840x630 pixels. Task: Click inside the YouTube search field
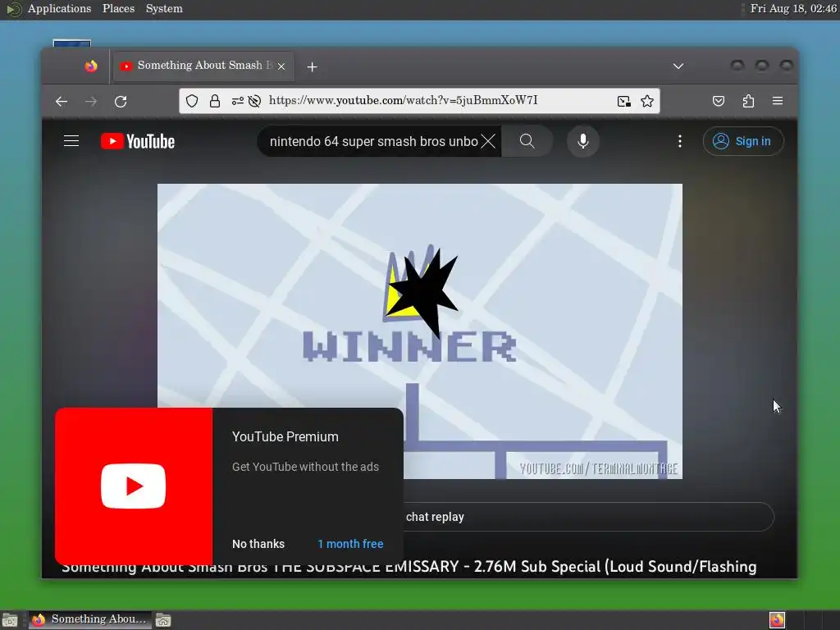[x=373, y=141]
